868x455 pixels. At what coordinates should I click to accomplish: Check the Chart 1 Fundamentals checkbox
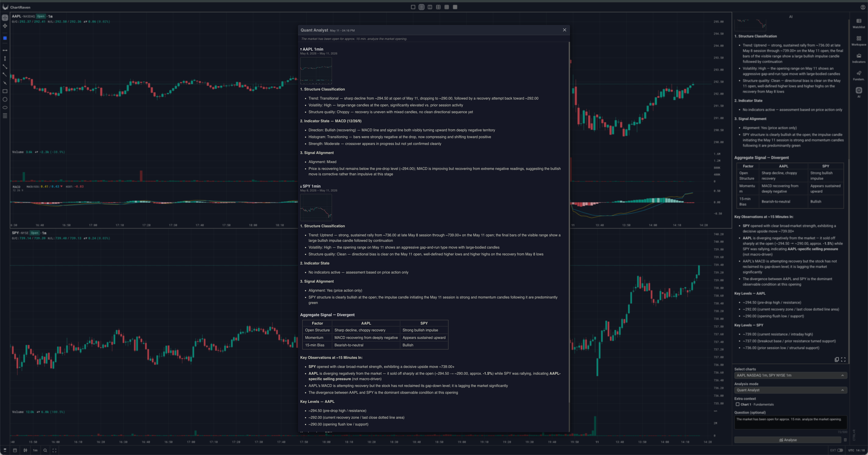click(738, 404)
